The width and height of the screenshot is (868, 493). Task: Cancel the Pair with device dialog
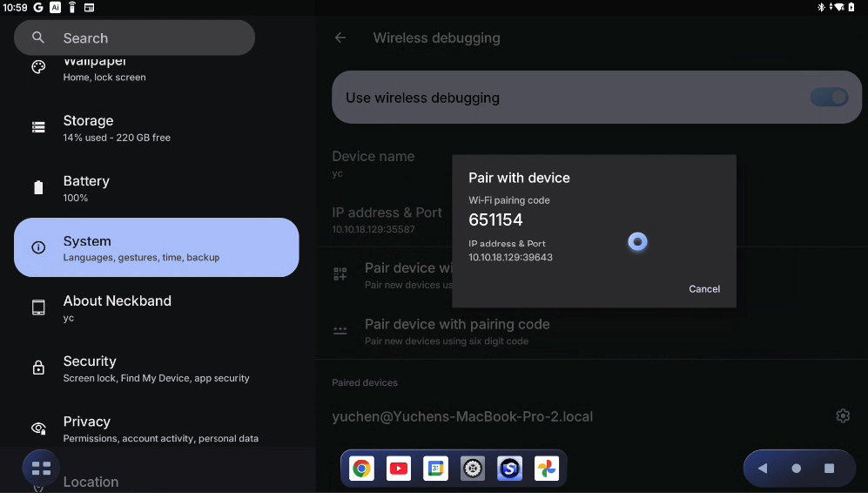pyautogui.click(x=704, y=288)
